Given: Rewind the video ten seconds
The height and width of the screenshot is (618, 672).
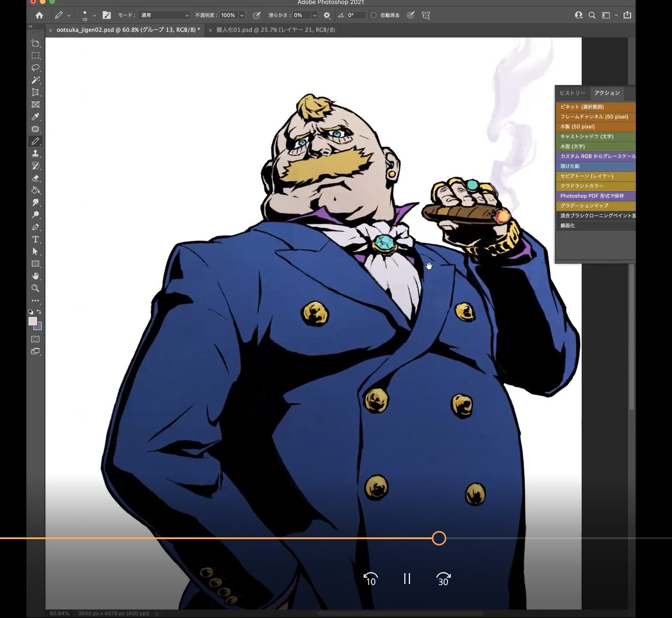Looking at the screenshot, I should click(x=371, y=579).
